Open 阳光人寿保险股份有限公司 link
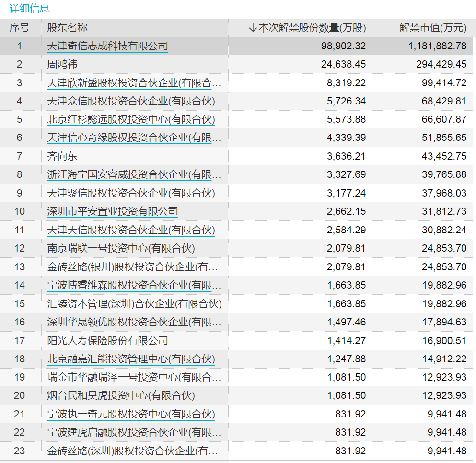476x463 pixels. pyautogui.click(x=107, y=341)
